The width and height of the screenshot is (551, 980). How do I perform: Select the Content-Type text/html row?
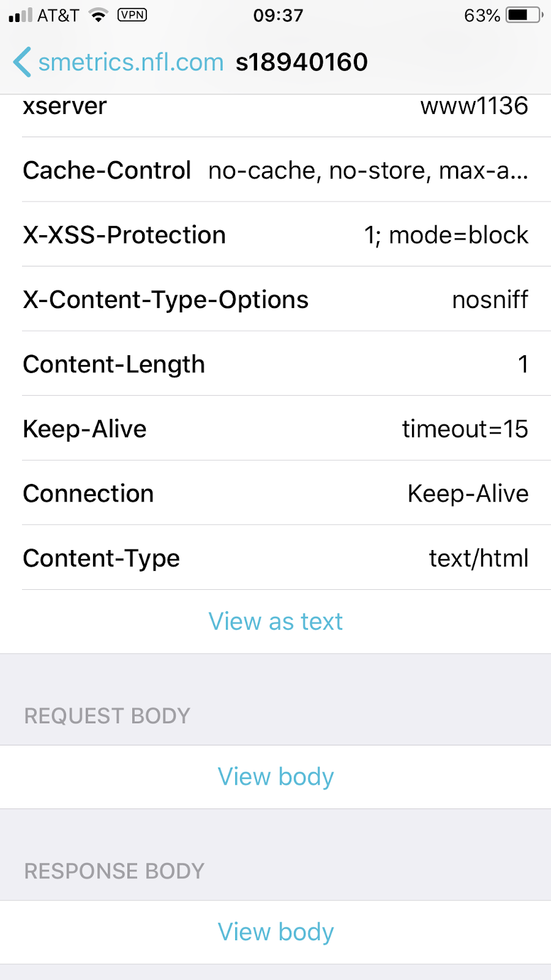275,558
